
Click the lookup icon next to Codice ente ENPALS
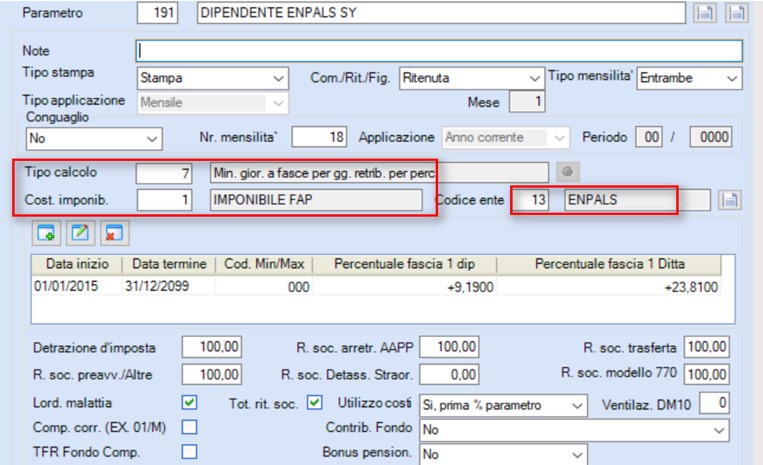[x=729, y=200]
